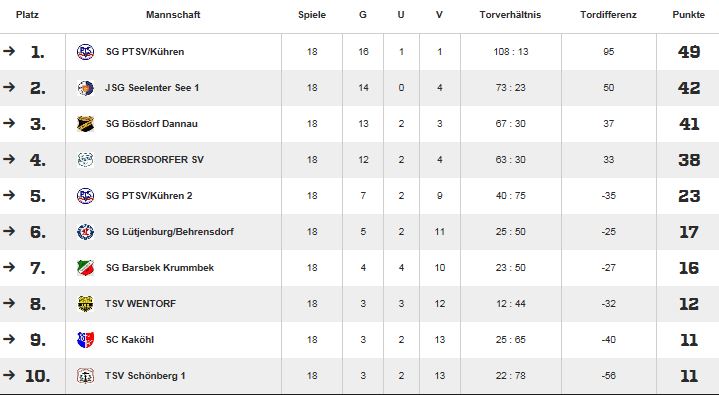Click the trend arrow beside rank 10
Screen dimensions: 719x395
[9, 375]
